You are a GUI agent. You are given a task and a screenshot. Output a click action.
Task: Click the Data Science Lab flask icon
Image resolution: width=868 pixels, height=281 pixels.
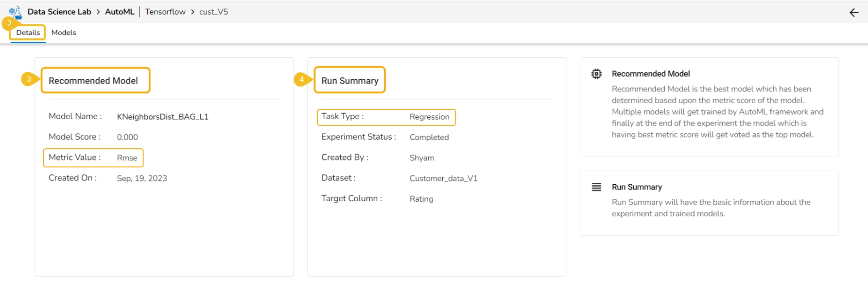(x=16, y=11)
